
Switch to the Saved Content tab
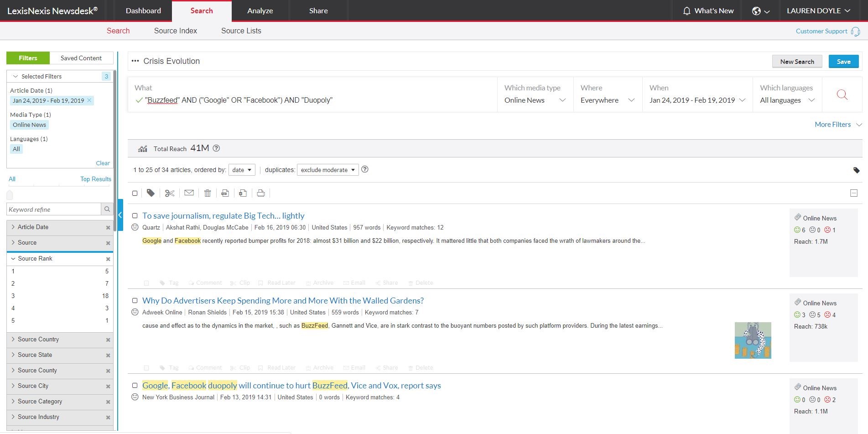click(81, 58)
